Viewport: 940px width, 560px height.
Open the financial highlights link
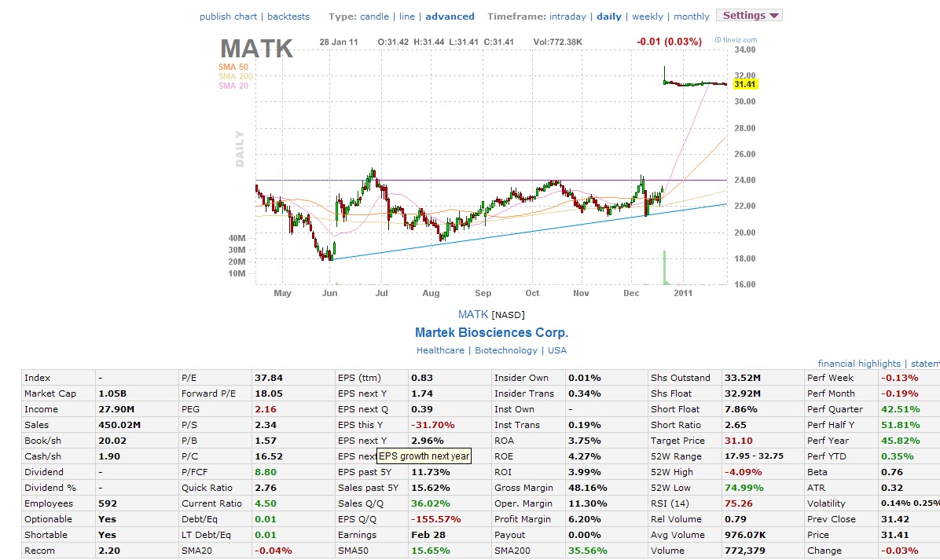(859, 364)
